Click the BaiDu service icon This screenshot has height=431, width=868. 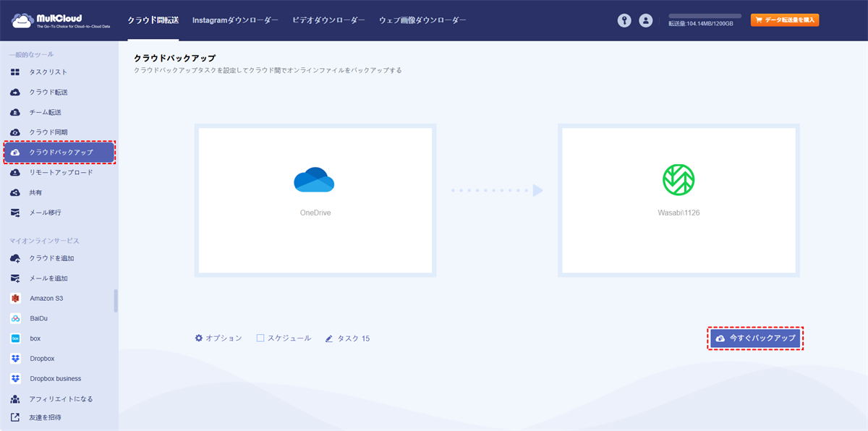[15, 318]
